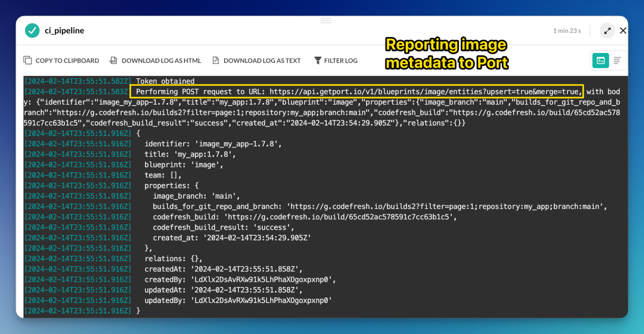This screenshot has height=334, width=644.
Task: Select the filter funnel icon
Action: [318, 60]
